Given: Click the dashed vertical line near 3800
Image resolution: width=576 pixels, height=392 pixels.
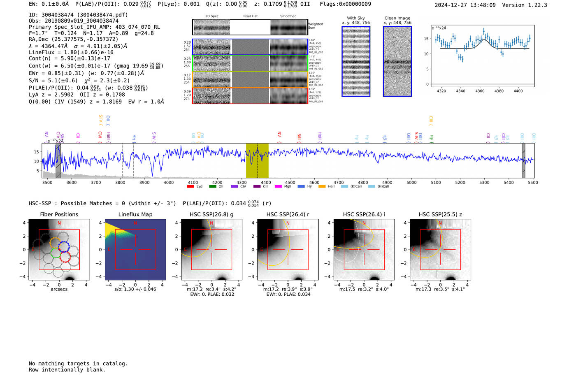Looking at the screenshot, I should coord(123,160).
